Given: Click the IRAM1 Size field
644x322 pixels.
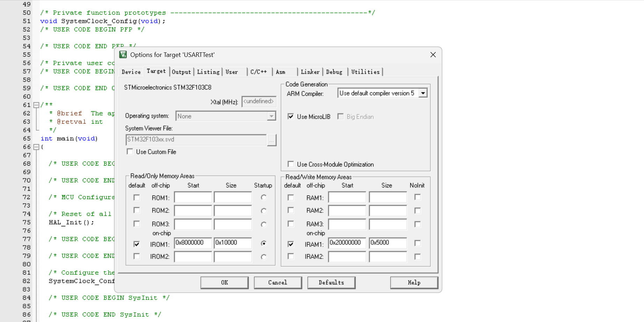Looking at the screenshot, I should (388, 243).
